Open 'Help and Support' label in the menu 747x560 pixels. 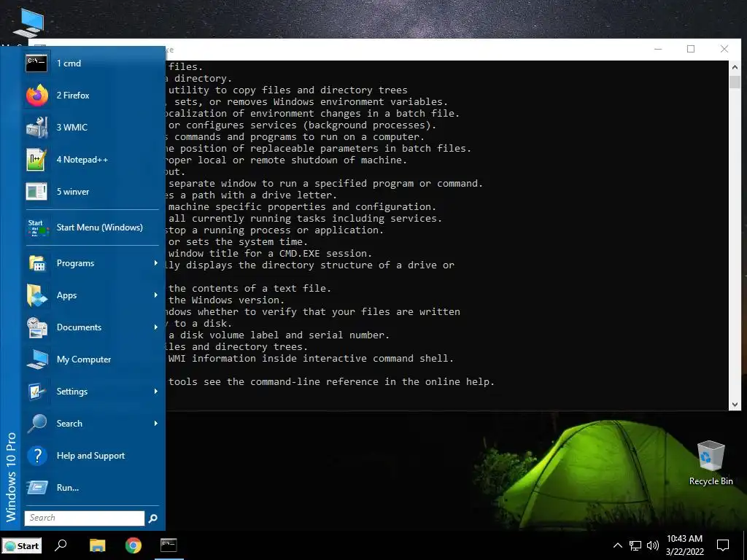pos(90,456)
